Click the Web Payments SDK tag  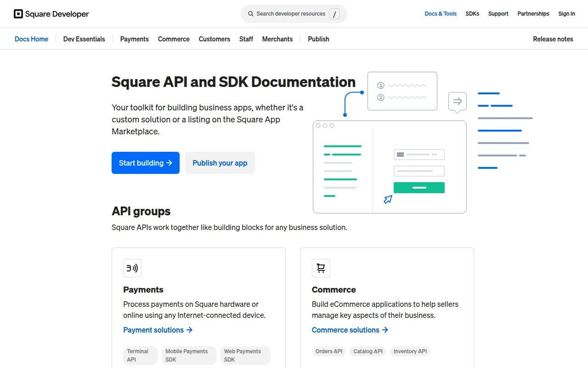click(x=245, y=355)
